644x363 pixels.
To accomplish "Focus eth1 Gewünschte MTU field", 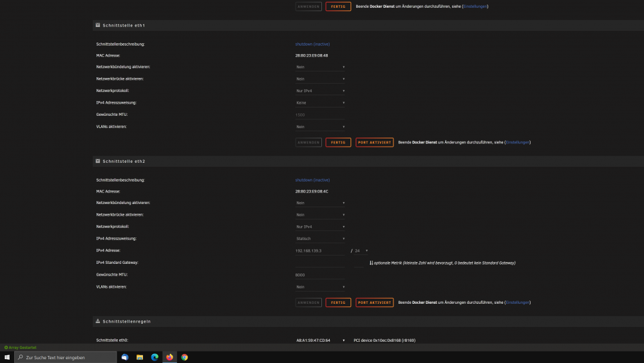I will tap(320, 115).
